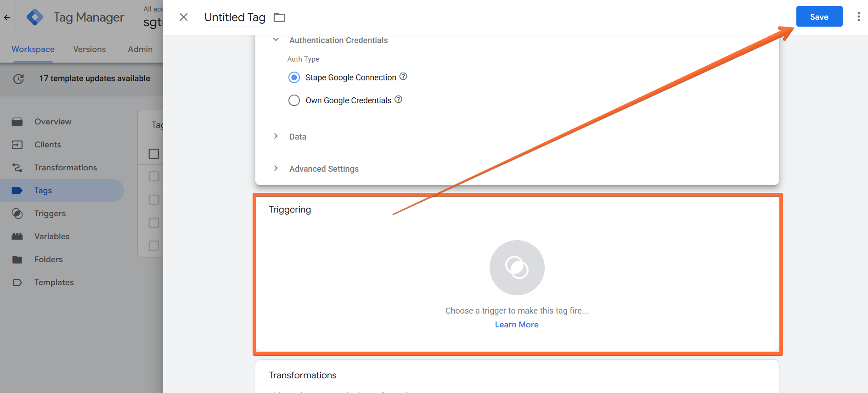This screenshot has height=393, width=868.
Task: Click the trigger placeholder circle icon
Action: pos(517,267)
